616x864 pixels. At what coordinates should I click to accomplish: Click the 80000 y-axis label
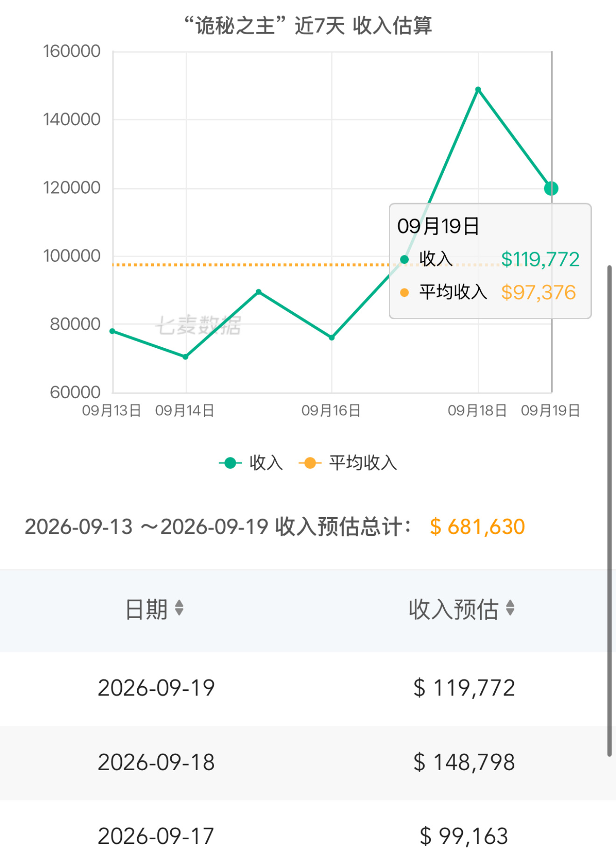75,324
